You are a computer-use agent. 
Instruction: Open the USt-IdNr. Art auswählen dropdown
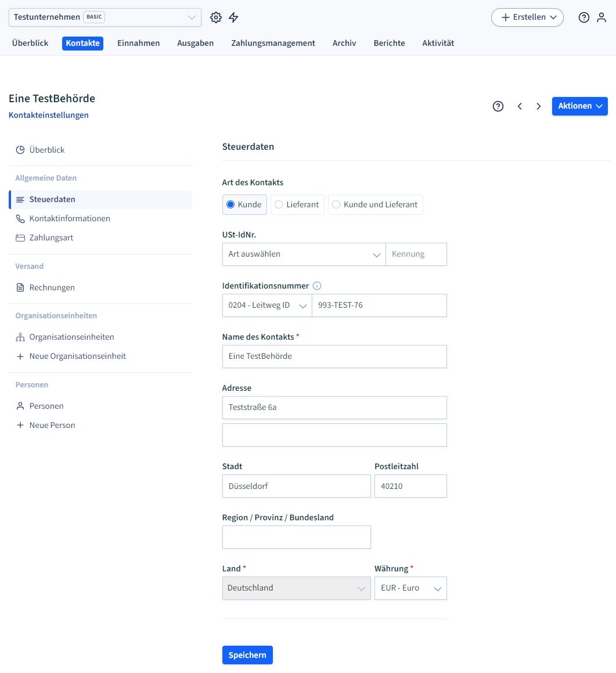pos(304,254)
